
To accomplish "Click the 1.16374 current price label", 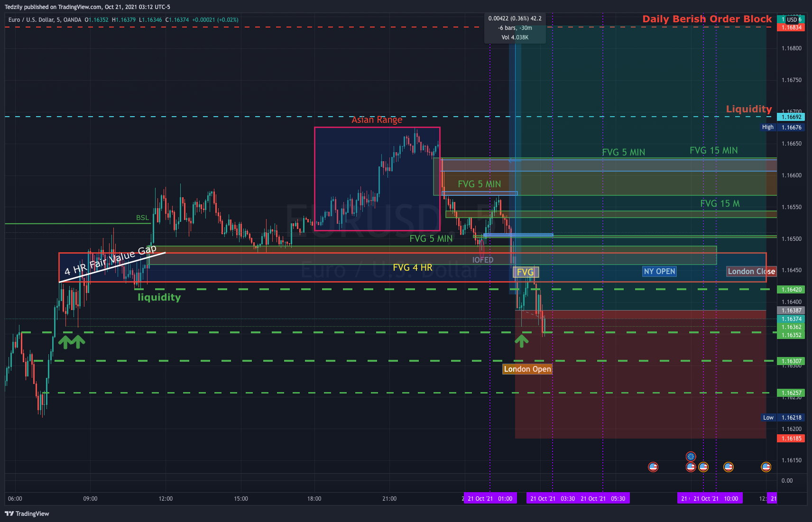I will click(x=791, y=319).
